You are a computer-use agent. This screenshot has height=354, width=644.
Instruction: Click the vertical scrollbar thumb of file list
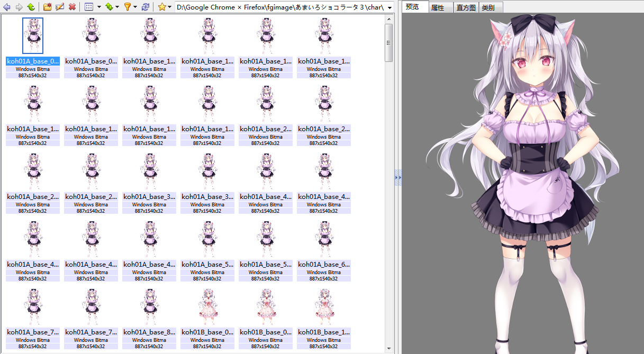[x=389, y=43]
